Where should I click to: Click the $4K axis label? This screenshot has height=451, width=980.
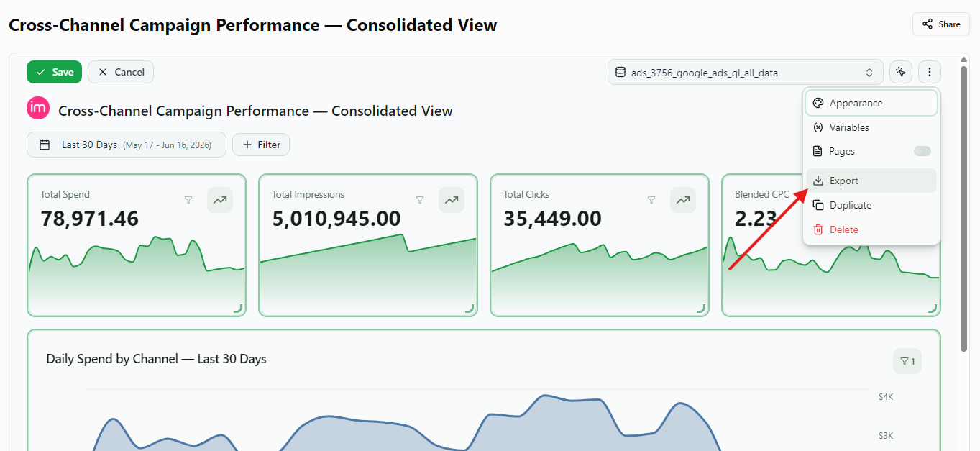coord(885,397)
